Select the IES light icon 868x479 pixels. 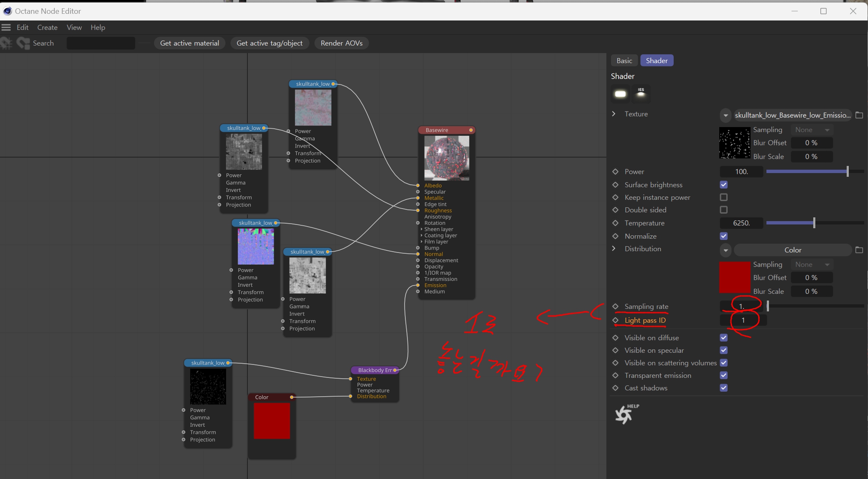click(641, 93)
